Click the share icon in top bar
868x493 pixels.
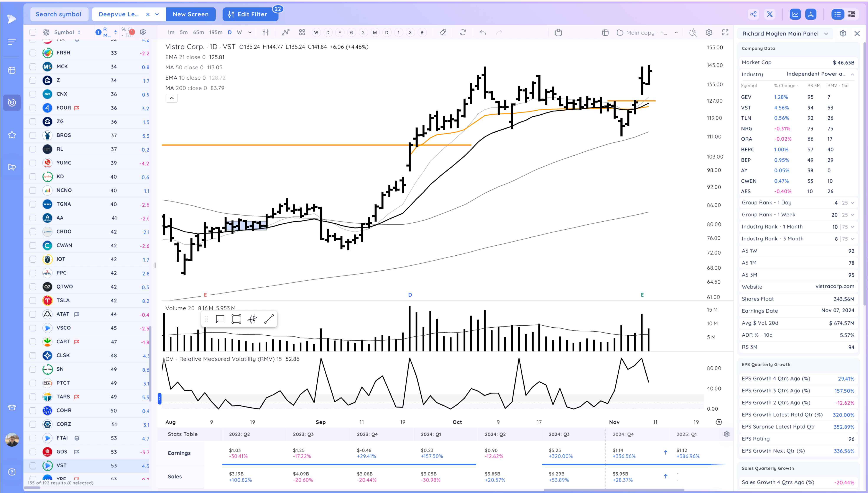tap(753, 14)
